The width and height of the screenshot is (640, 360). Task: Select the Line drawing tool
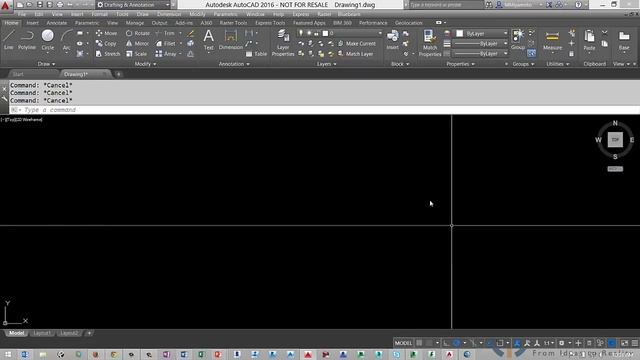point(9,40)
